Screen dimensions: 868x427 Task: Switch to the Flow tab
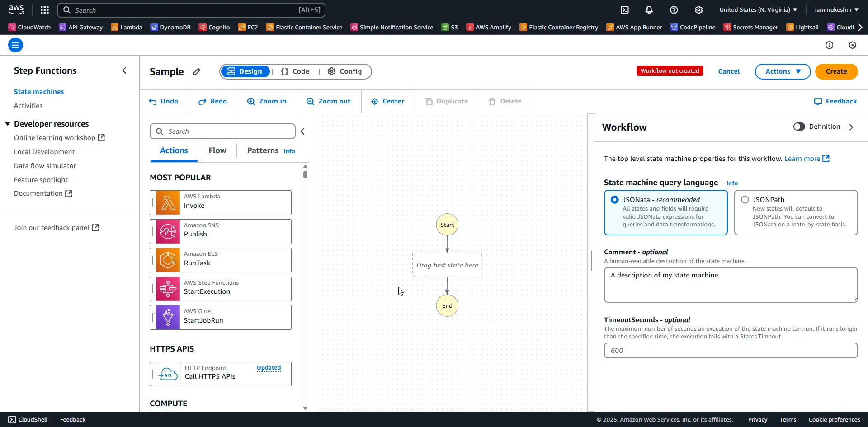click(x=217, y=151)
